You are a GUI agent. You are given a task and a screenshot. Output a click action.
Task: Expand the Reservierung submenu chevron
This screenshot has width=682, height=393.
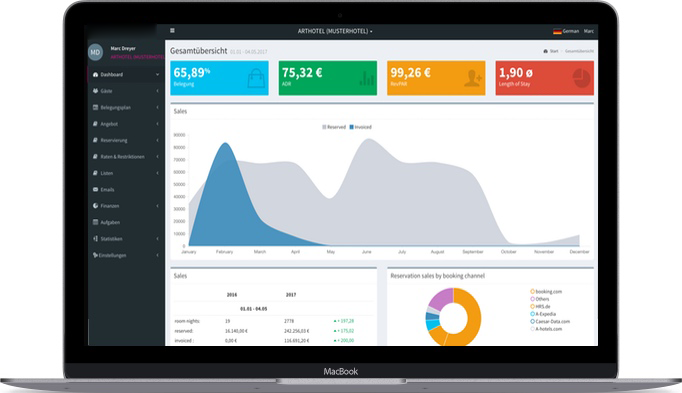pyautogui.click(x=157, y=140)
